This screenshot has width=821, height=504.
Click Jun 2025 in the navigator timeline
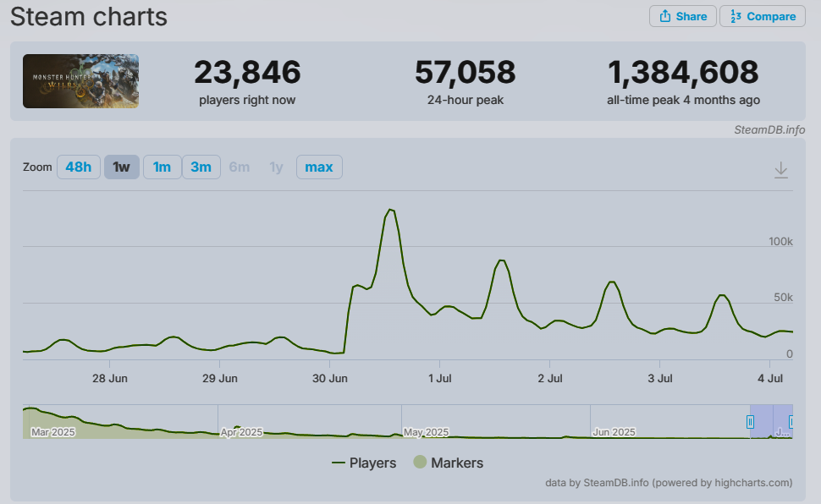coord(614,432)
